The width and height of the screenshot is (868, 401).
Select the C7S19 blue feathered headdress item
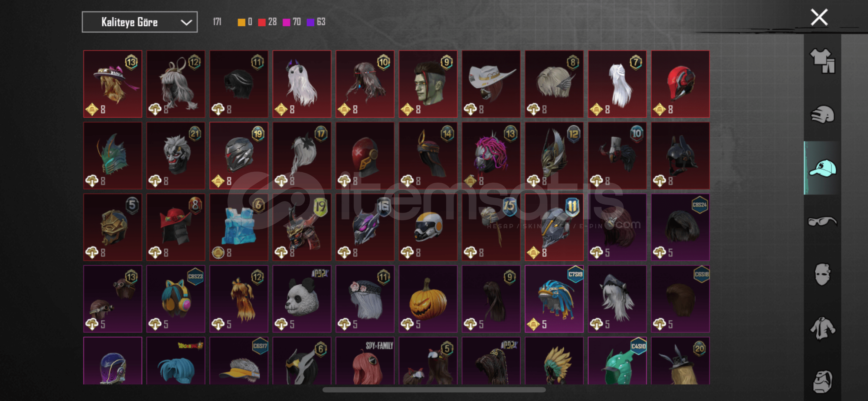point(554,299)
